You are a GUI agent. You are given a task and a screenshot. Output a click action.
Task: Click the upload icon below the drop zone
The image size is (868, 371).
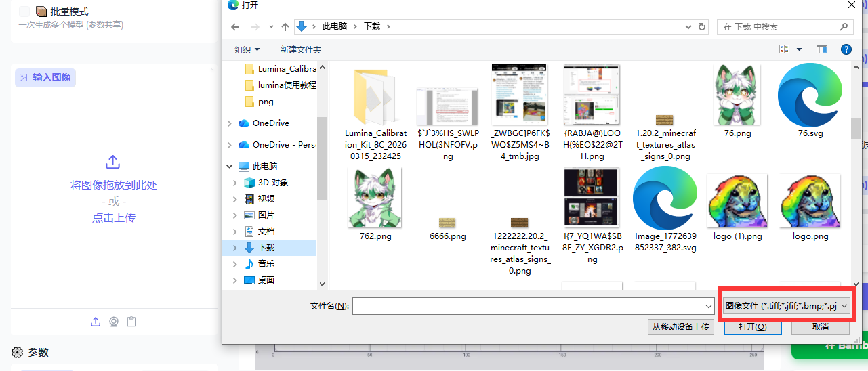[x=96, y=322]
